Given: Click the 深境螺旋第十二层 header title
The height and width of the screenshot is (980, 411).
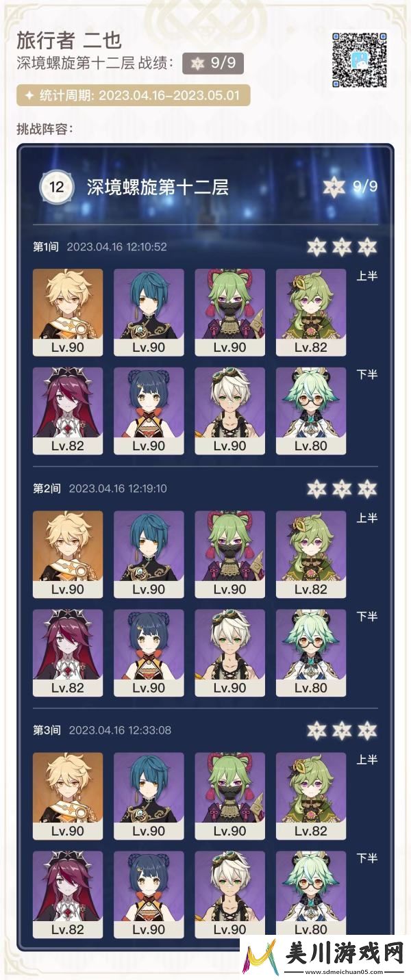Looking at the screenshot, I should 158,187.
